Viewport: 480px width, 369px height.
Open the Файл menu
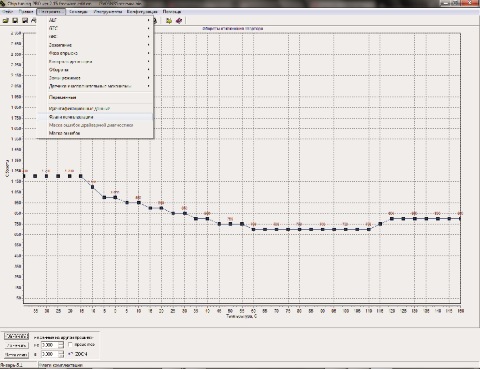click(x=7, y=12)
